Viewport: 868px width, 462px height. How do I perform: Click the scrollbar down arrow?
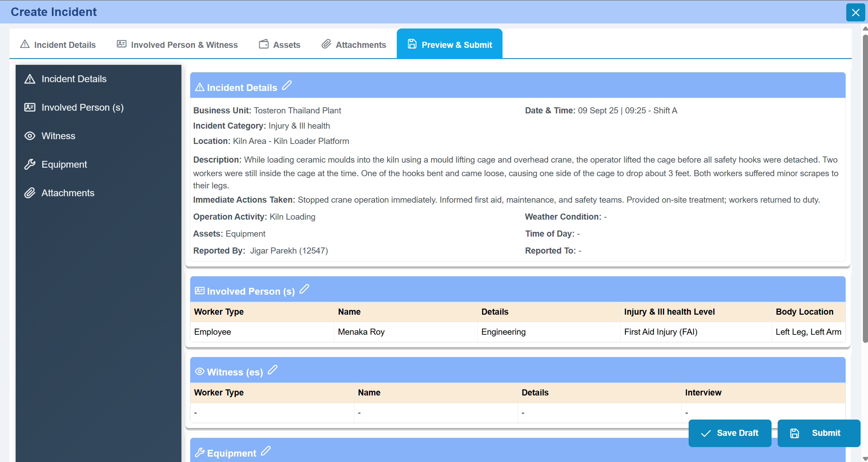[x=865, y=459]
